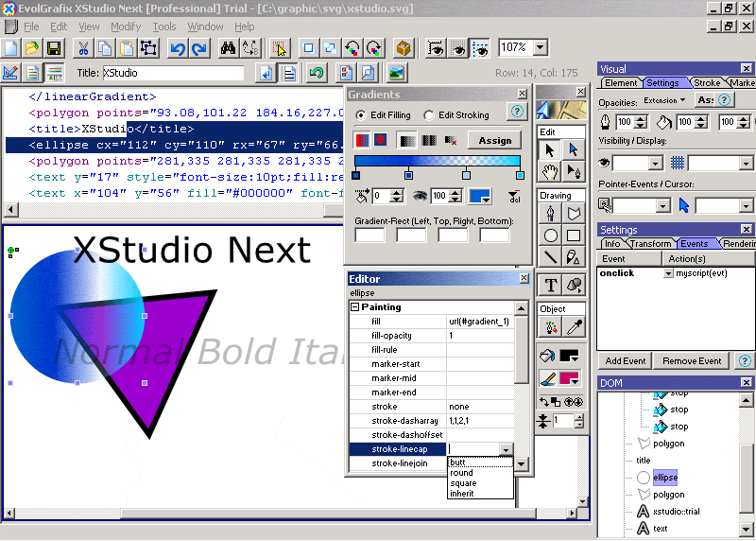Click the Gradients panel help button
The image size is (756, 541).
click(x=517, y=112)
